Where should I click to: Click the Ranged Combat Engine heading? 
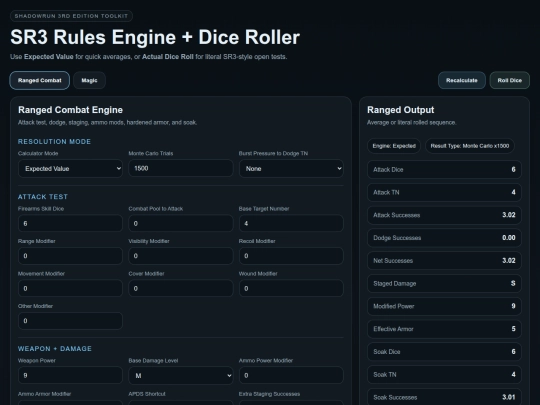pos(70,110)
